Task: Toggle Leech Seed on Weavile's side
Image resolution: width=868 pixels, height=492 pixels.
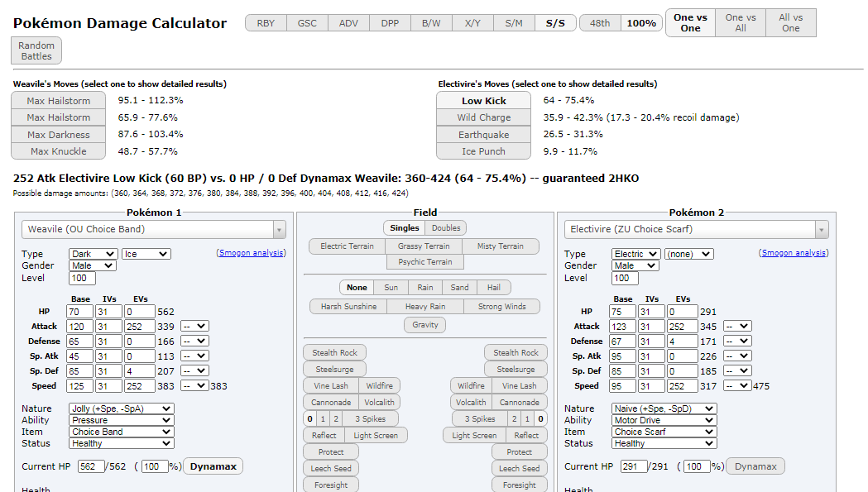Action: coord(331,468)
